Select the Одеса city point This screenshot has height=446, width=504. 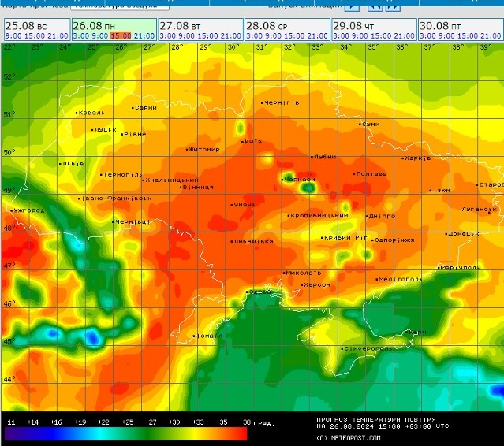coord(248,292)
